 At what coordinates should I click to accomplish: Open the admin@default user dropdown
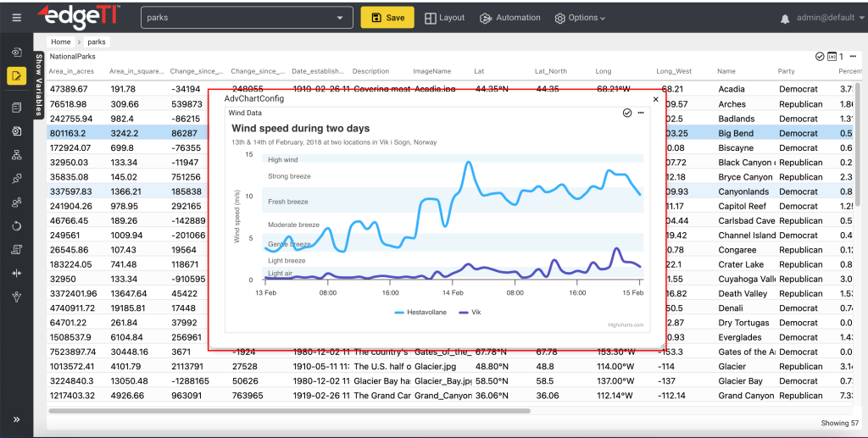click(828, 19)
